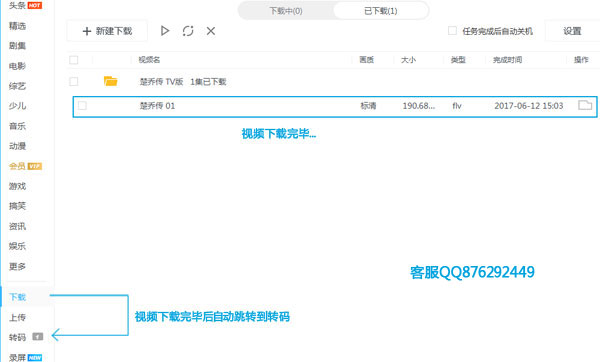Sort by the 大小 column header
Screen dimensions: 600x362
[408, 60]
